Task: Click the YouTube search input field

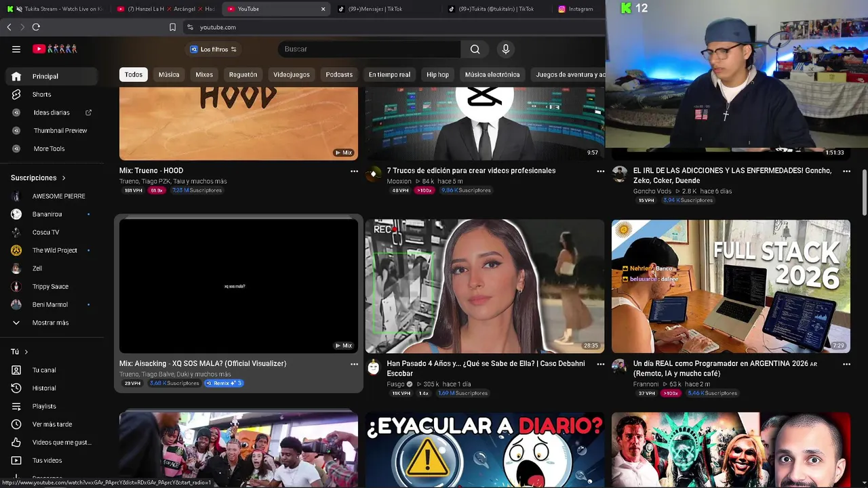Action: tap(370, 49)
